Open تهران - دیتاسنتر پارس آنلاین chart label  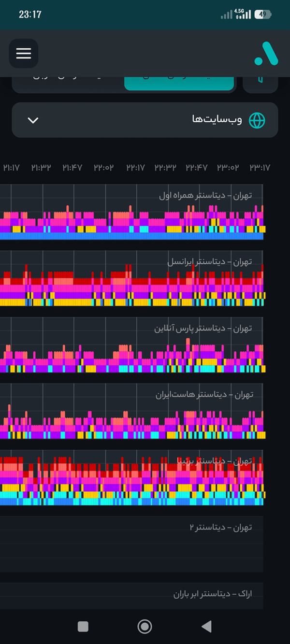[203, 329]
